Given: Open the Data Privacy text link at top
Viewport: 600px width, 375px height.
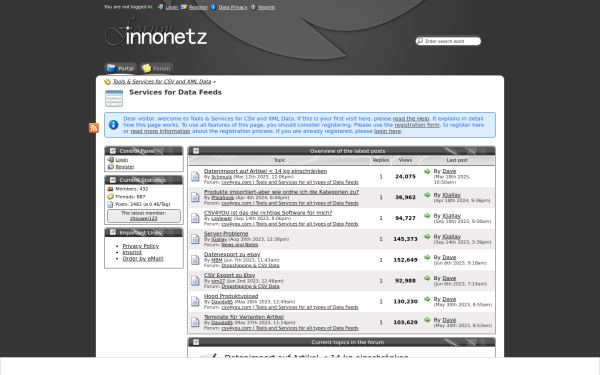Looking at the screenshot, I should pos(233,7).
